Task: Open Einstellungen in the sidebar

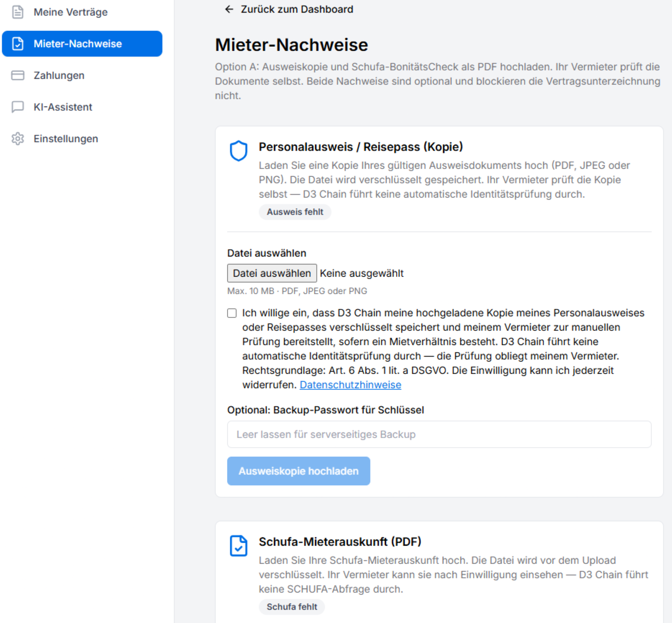Action: click(x=82, y=139)
